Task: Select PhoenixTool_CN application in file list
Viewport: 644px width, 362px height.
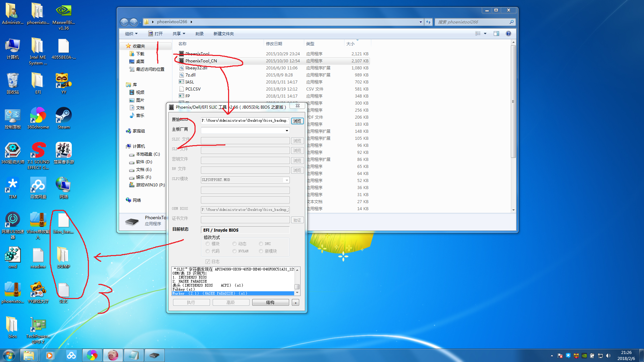Action: (x=201, y=61)
